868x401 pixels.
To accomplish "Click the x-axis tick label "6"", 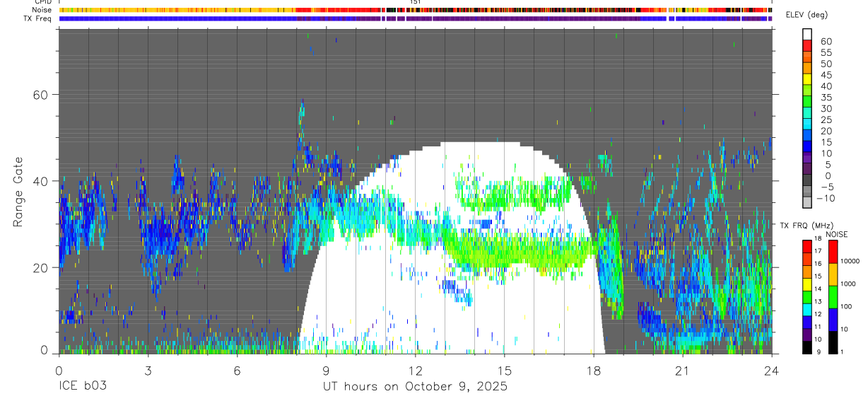I will point(237,370).
